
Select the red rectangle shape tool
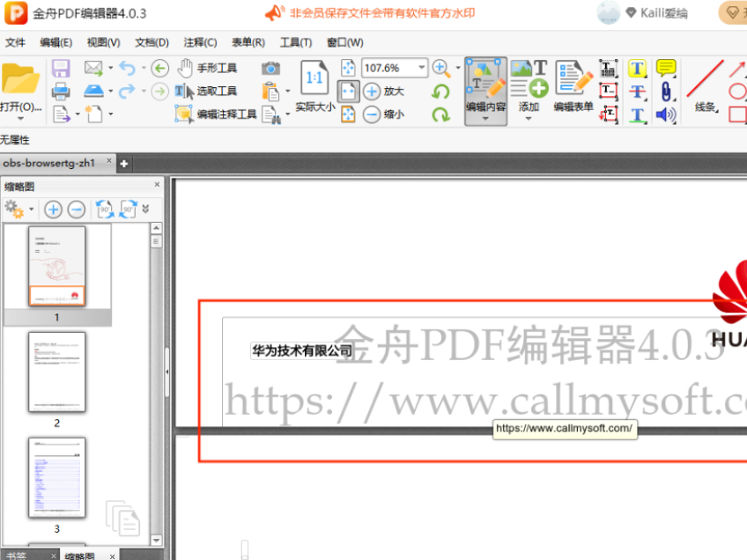click(738, 114)
